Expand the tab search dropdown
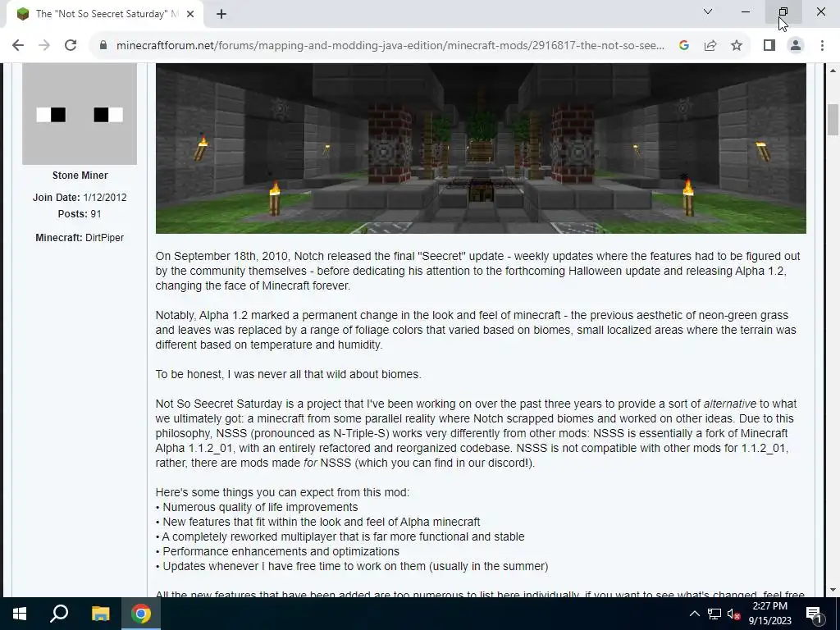The image size is (840, 630). click(708, 11)
